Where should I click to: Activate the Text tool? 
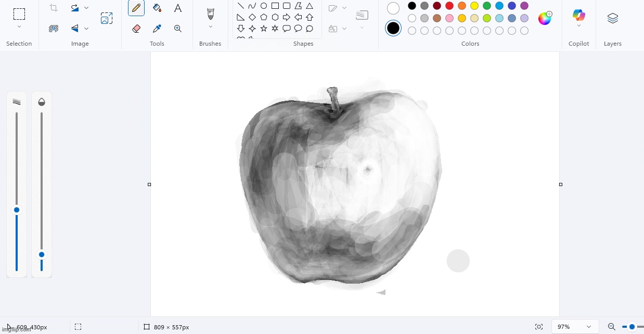(177, 8)
